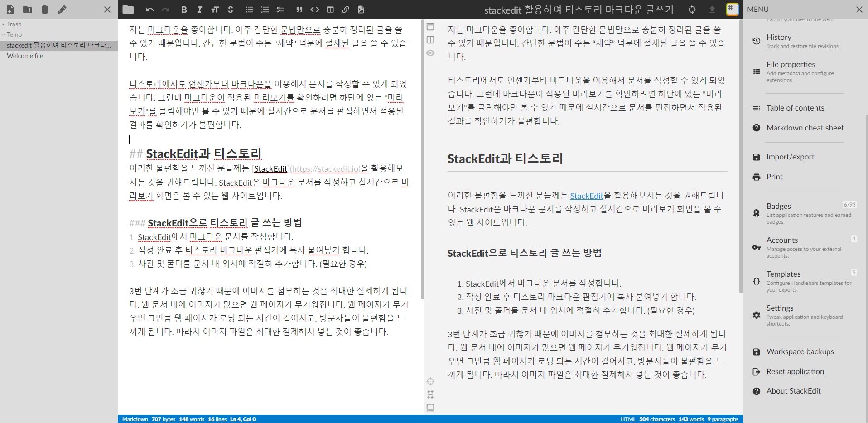
Task: Apply bold formatting
Action: 184,10
